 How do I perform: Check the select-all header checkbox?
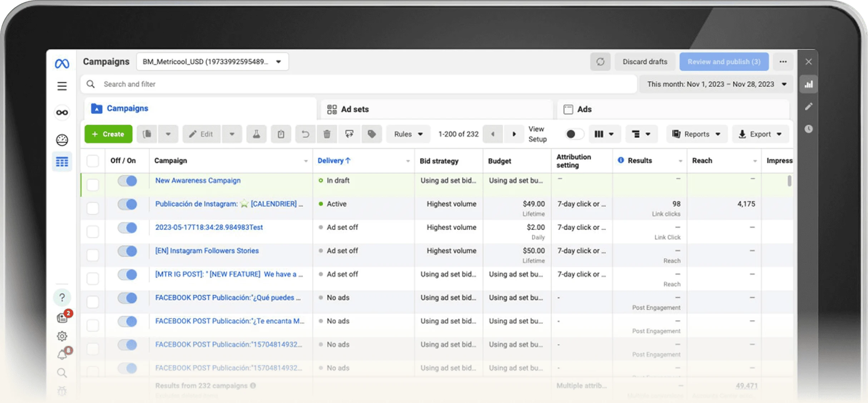(93, 161)
